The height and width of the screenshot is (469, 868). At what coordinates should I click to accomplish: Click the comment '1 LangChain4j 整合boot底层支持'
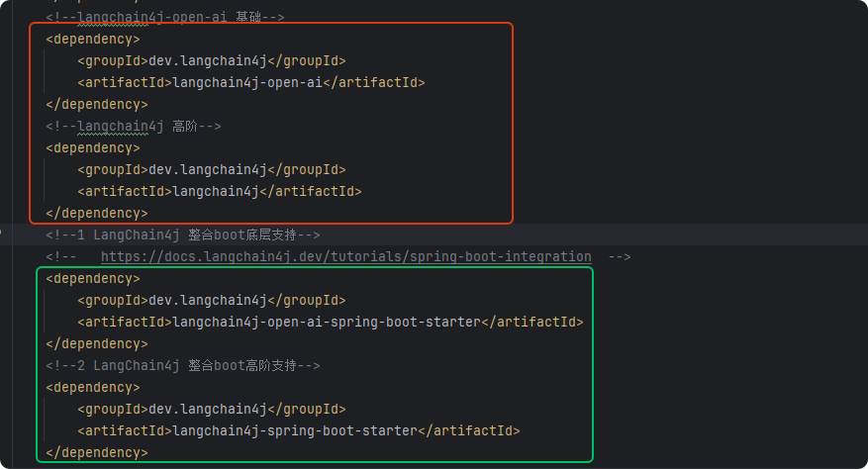(183, 234)
